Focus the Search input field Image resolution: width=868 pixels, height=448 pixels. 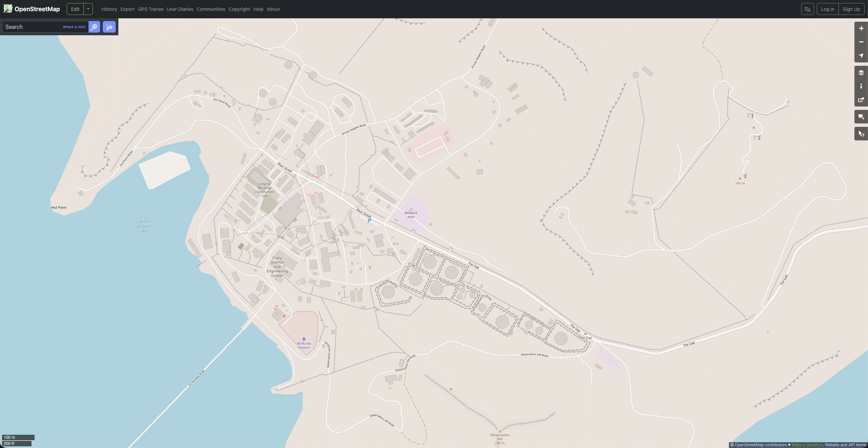[x=32, y=27]
